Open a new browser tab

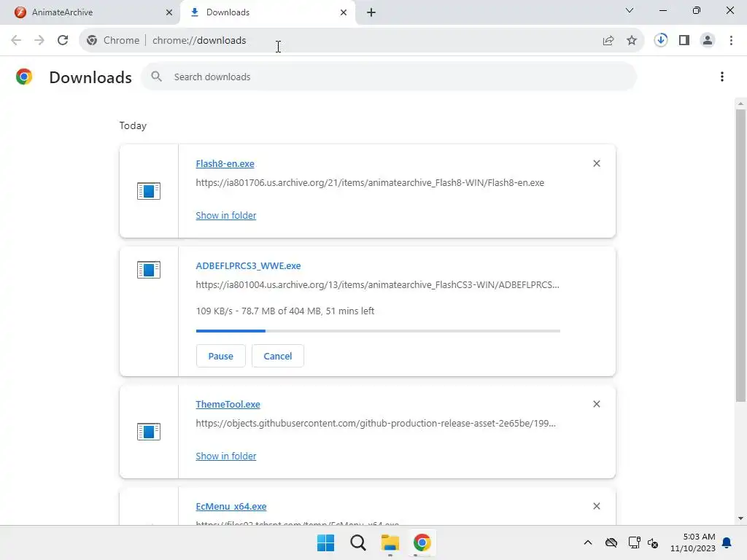coord(371,12)
